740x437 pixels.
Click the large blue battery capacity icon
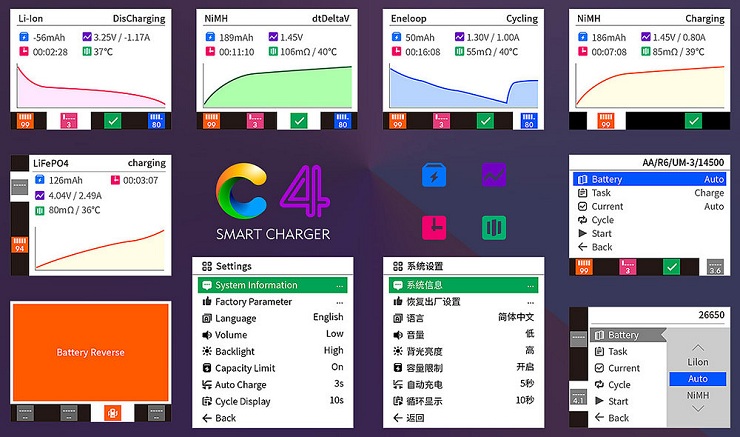(434, 175)
